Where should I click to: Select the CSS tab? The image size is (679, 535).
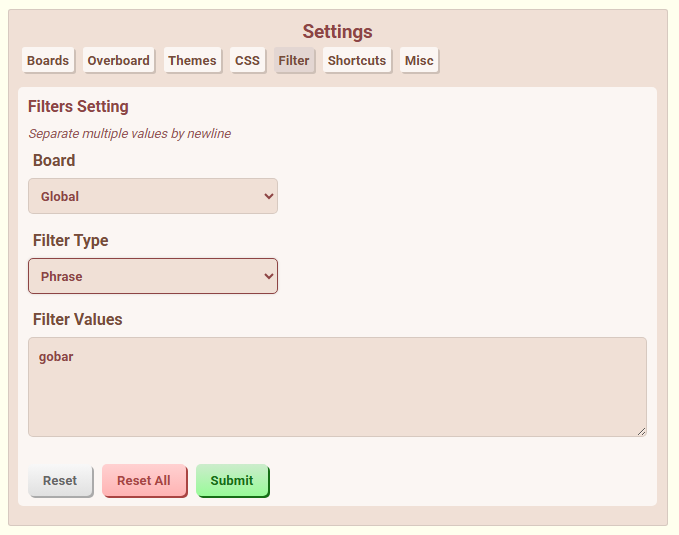coord(247,61)
